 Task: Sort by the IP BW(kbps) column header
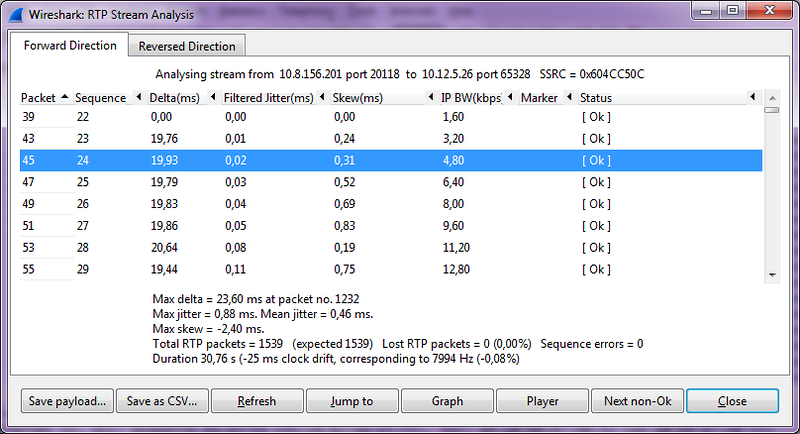pyautogui.click(x=471, y=97)
